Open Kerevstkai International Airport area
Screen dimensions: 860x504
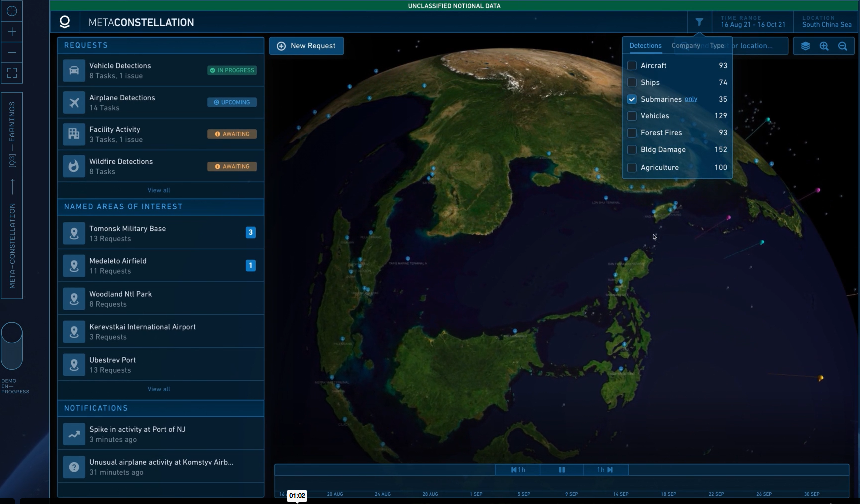(161, 332)
